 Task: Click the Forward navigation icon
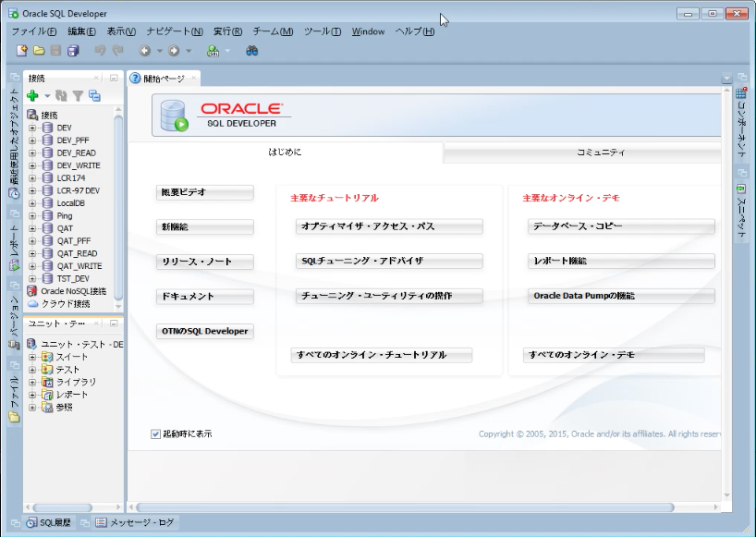174,51
